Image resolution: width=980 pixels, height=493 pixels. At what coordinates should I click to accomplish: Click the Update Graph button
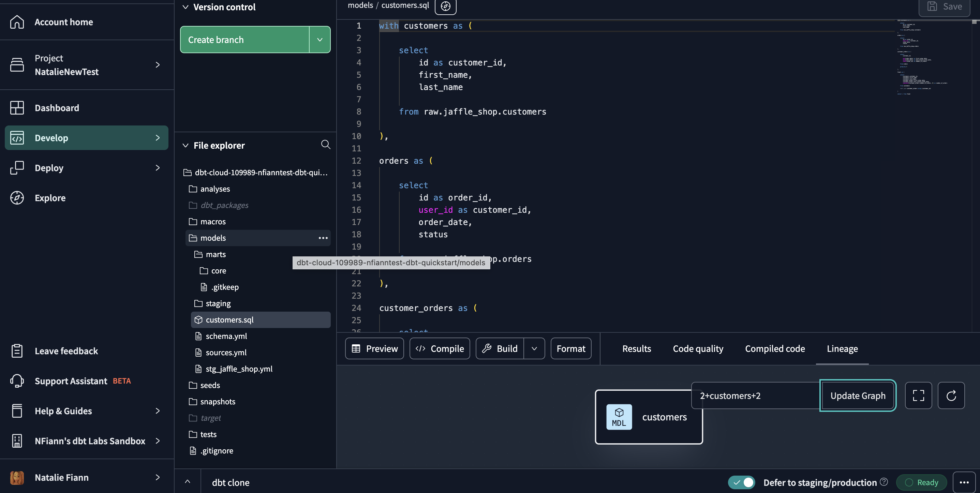click(x=858, y=395)
